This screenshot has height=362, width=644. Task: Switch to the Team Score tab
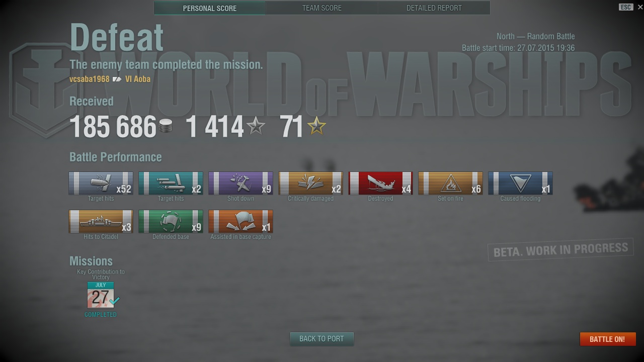coord(322,8)
